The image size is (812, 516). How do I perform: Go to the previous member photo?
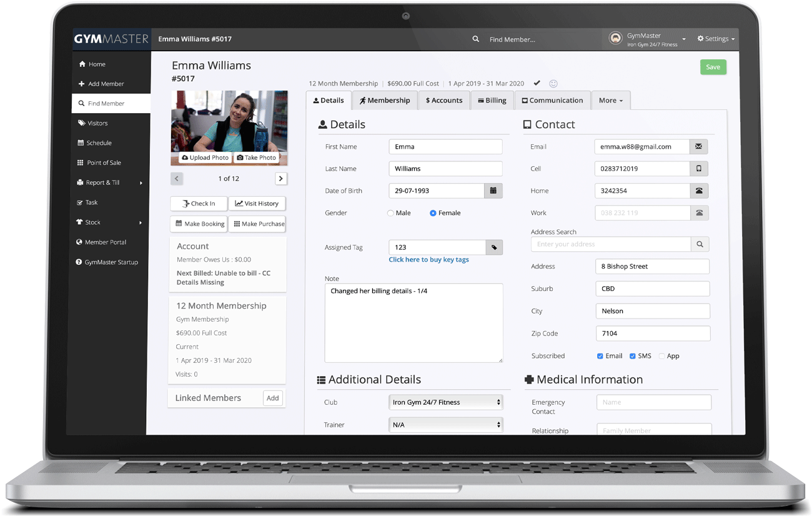[177, 179]
